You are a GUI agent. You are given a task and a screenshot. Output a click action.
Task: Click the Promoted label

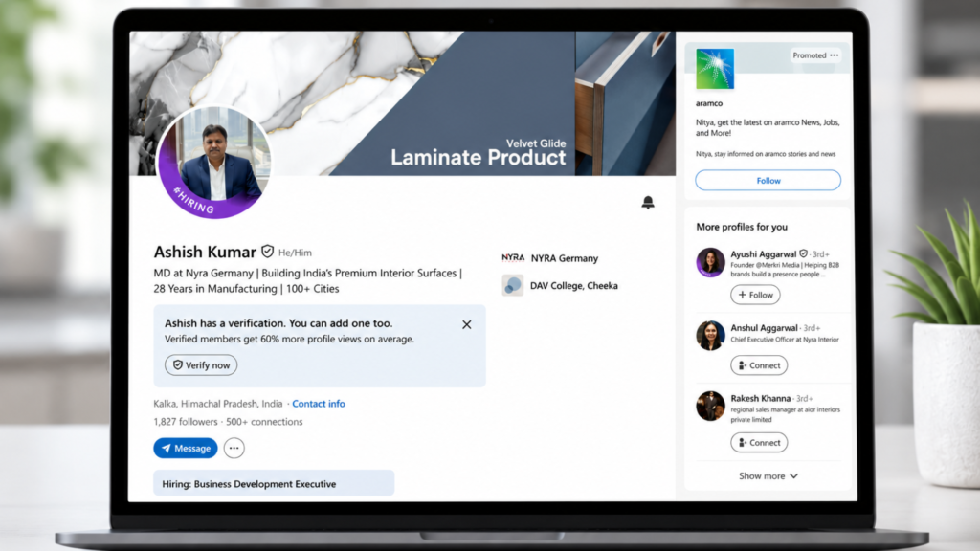[x=810, y=55]
